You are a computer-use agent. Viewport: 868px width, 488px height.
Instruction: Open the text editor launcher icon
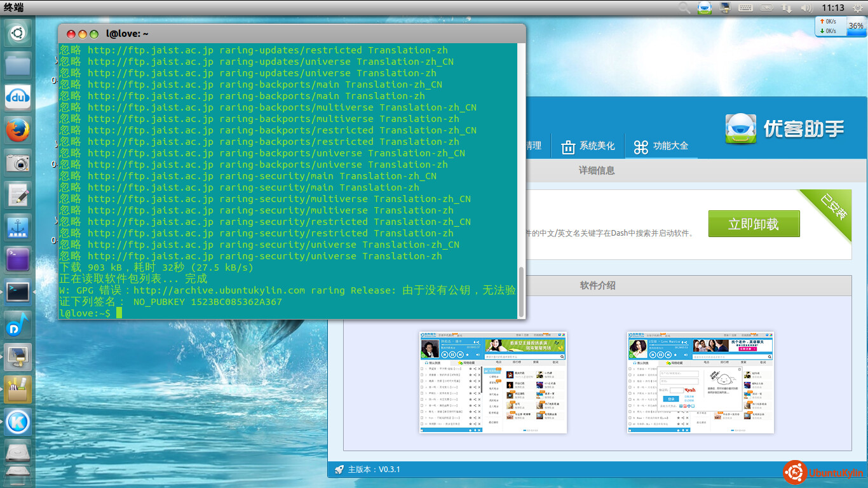pyautogui.click(x=18, y=194)
